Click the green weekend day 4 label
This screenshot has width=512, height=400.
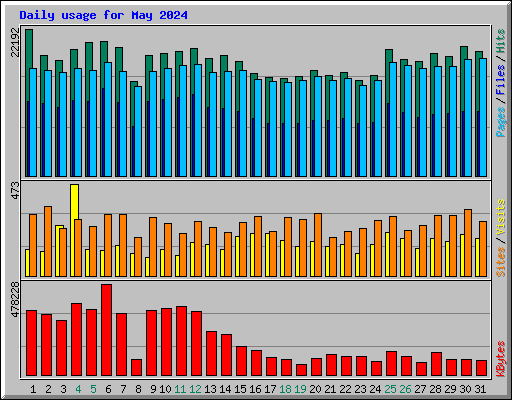point(78,389)
